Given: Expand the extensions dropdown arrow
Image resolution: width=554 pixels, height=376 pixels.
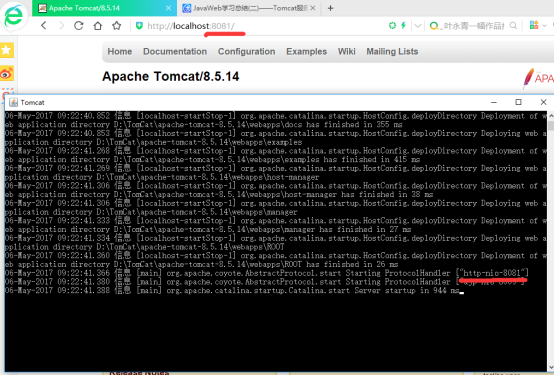Looking at the screenshot, I should click(x=544, y=25).
